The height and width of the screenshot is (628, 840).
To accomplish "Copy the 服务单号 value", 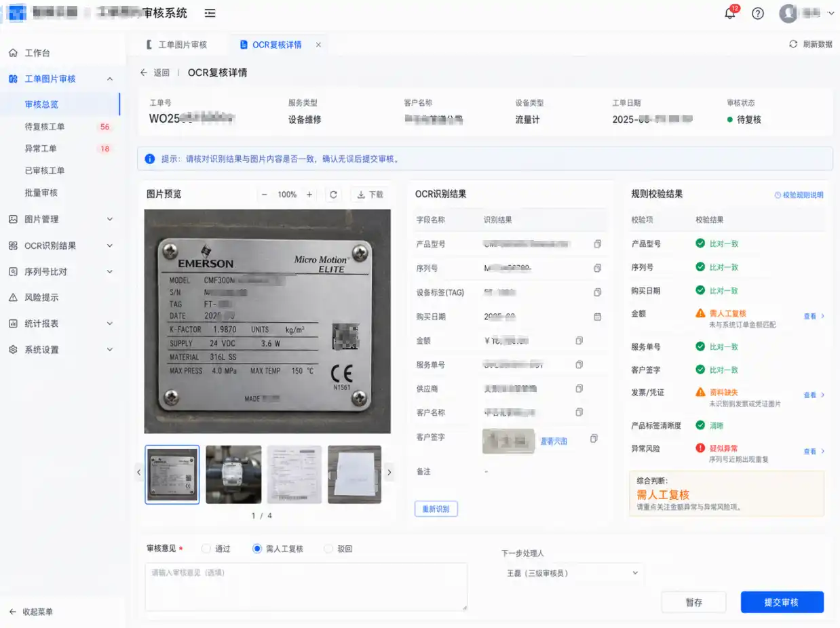I will coord(579,365).
